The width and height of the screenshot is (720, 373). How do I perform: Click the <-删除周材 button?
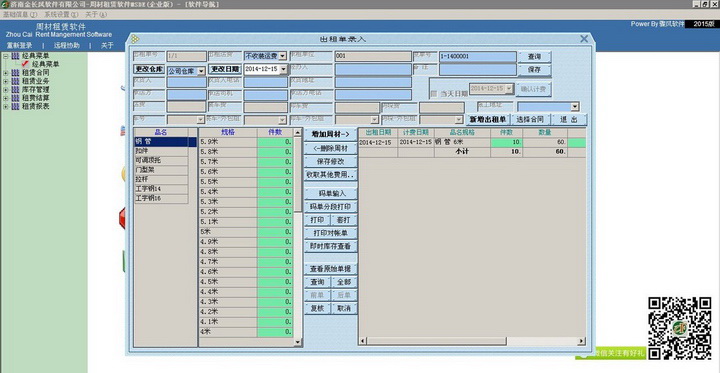point(331,148)
